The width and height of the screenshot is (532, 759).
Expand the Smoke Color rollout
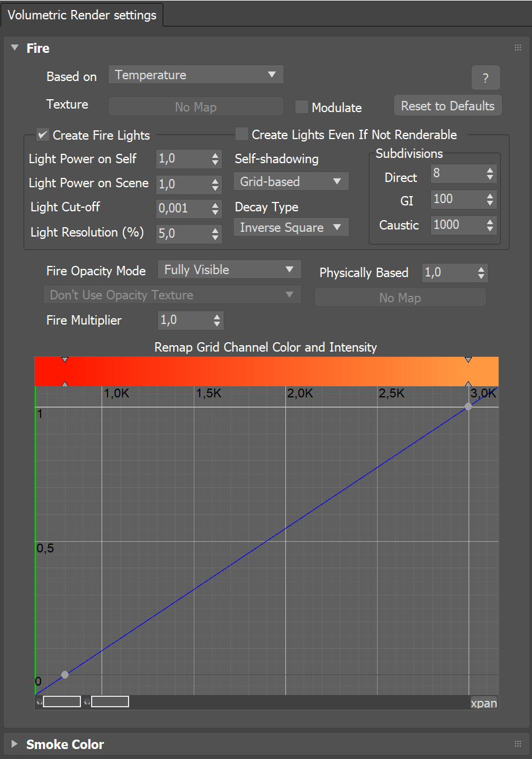coord(14,744)
